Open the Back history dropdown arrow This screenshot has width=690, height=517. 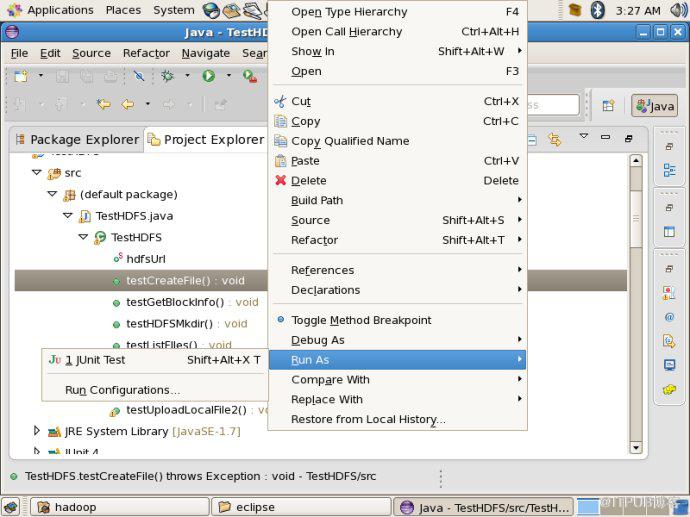[147, 104]
